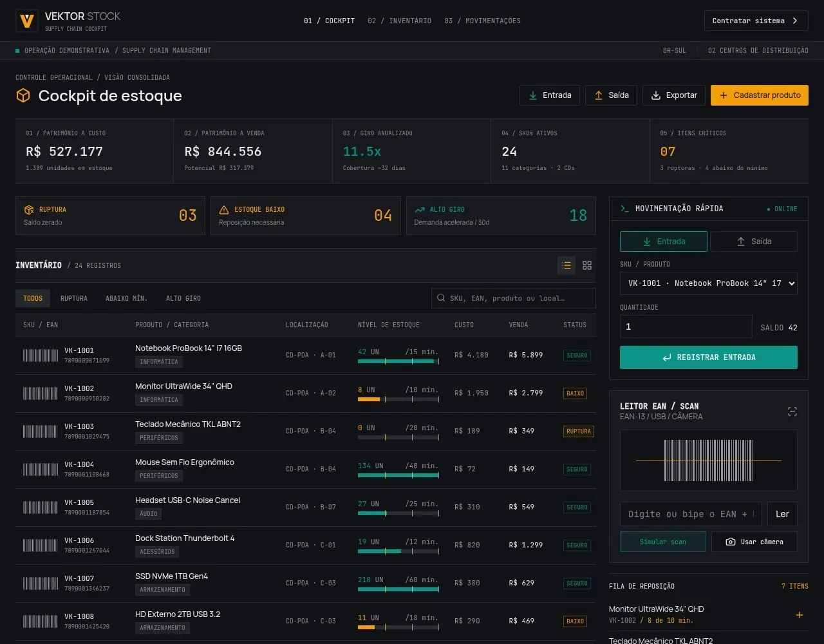The image size is (824, 644).
Task: Click the box icon beside Cockpit de estoque
Action: click(x=23, y=96)
